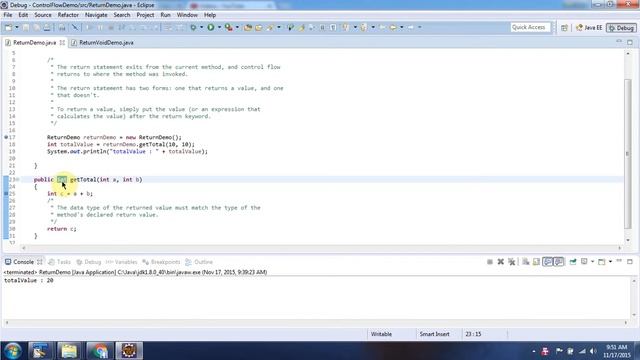Open the New dropdown arrow in toolbar

point(17,28)
